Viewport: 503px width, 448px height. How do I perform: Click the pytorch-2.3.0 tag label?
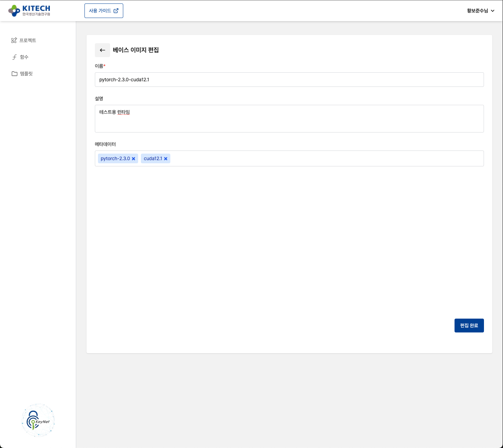pos(115,158)
